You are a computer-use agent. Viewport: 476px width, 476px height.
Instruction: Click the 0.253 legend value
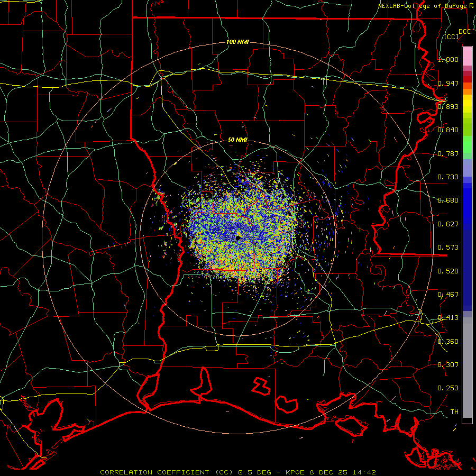tap(448, 388)
